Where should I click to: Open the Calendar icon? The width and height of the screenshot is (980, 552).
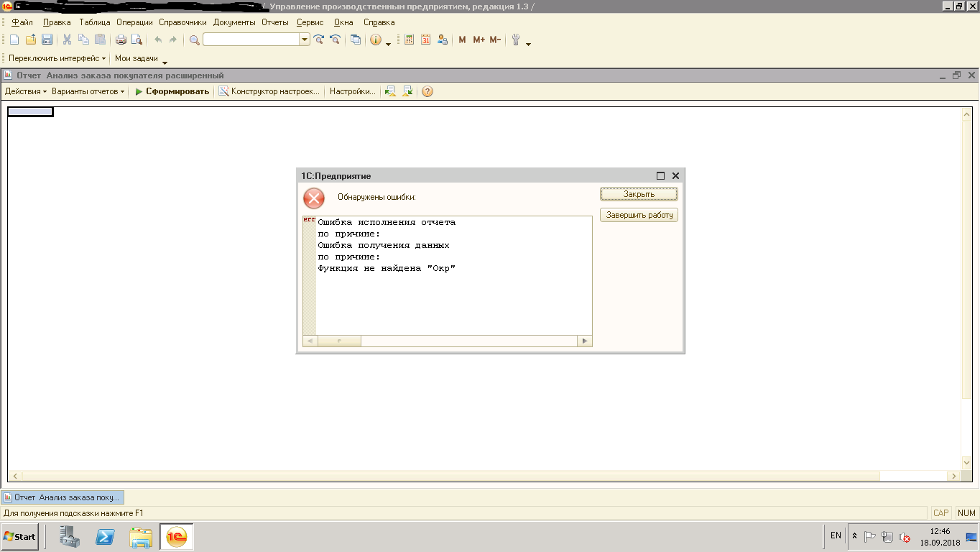[425, 40]
